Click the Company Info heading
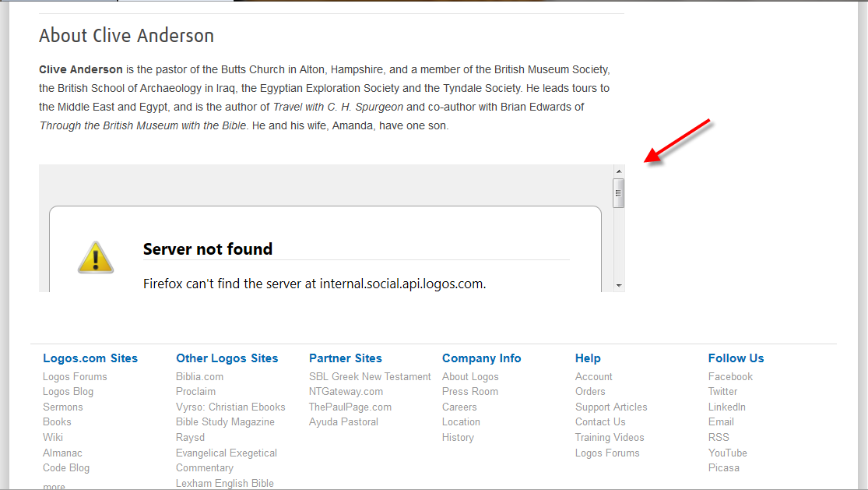The width and height of the screenshot is (868, 490). pyautogui.click(x=482, y=358)
